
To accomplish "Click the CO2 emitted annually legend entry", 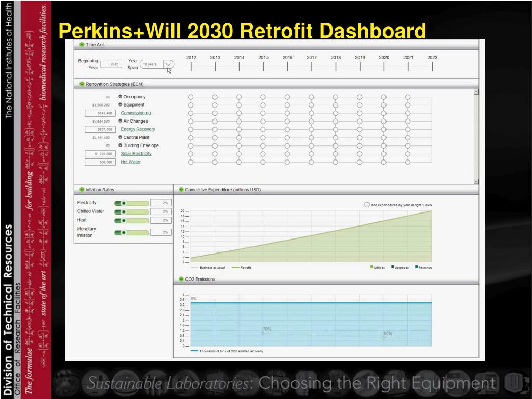I will tap(227, 351).
